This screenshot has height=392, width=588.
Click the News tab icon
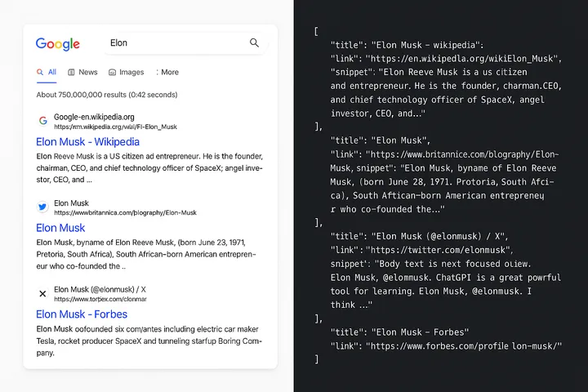[x=71, y=73]
